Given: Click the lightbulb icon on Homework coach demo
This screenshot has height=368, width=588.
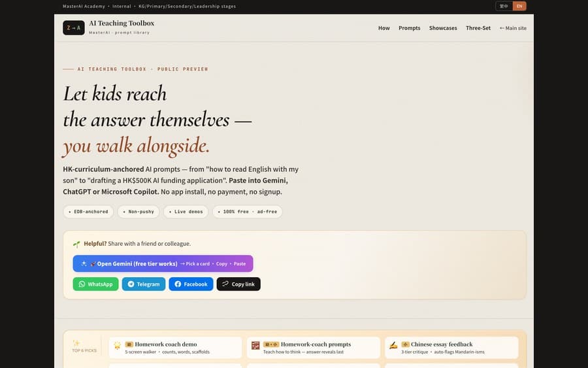Looking at the screenshot, I should (x=118, y=346).
